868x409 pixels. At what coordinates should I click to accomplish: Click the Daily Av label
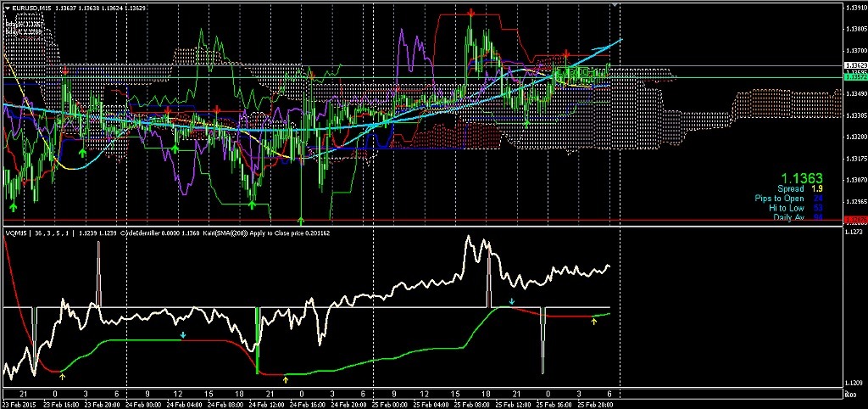[x=787, y=217]
